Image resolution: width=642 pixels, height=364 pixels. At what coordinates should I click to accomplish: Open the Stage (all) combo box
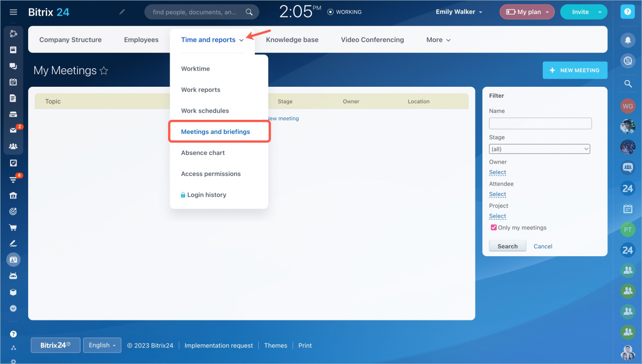tap(540, 149)
